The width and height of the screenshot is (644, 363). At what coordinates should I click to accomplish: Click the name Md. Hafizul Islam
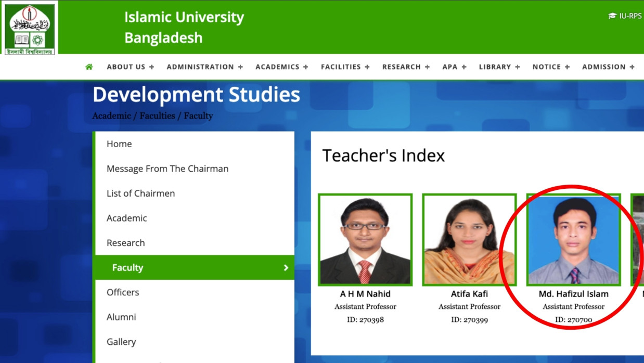tap(573, 294)
